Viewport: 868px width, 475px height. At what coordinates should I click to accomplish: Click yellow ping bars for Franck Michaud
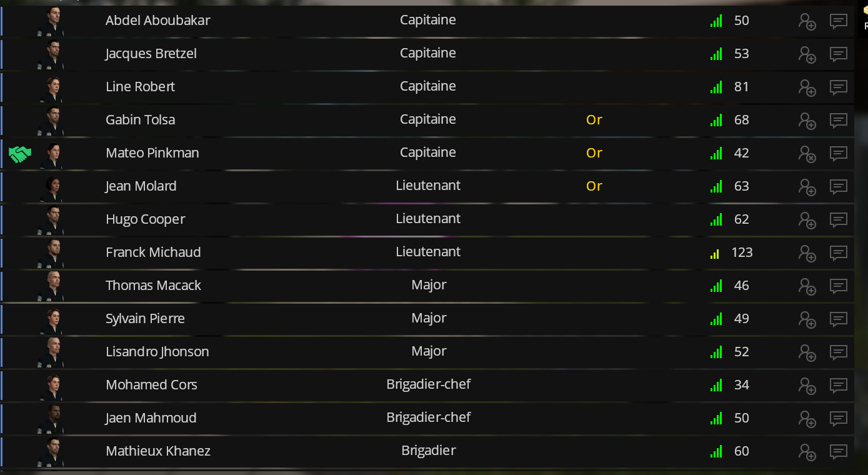click(x=715, y=254)
